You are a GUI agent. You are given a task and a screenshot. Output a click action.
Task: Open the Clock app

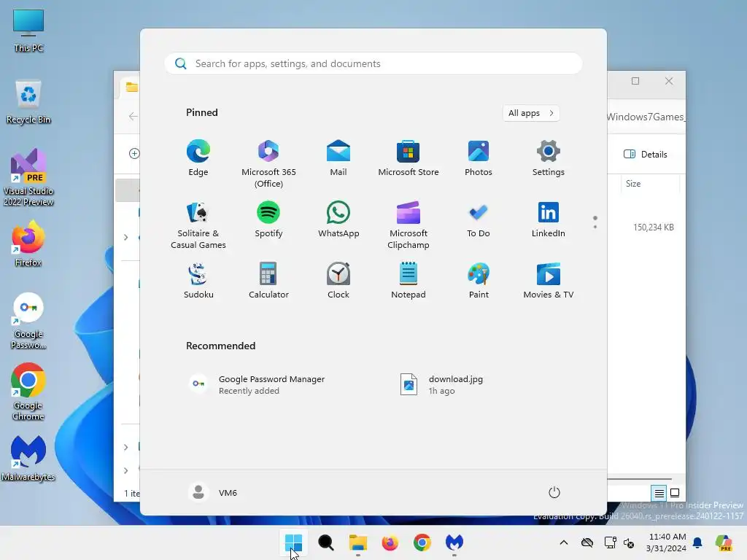click(x=338, y=281)
